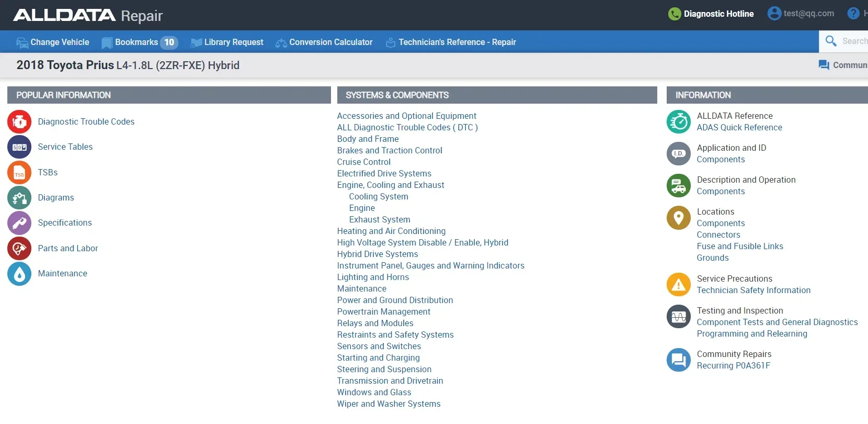The width and height of the screenshot is (868, 424).
Task: Open the Change Vehicle menu item
Action: [x=53, y=42]
